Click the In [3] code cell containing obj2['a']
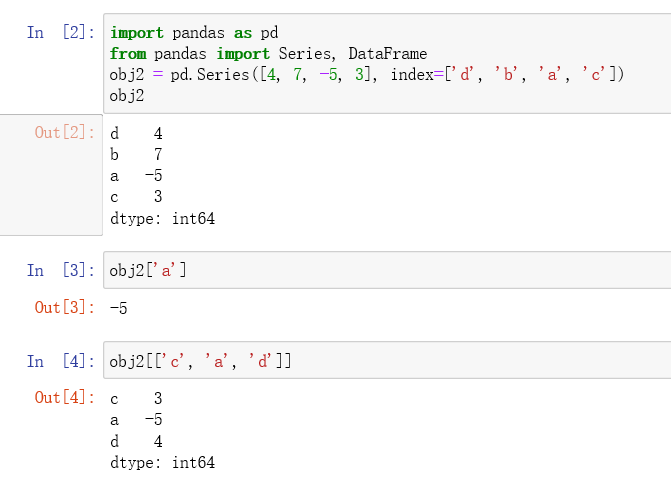 coord(387,270)
